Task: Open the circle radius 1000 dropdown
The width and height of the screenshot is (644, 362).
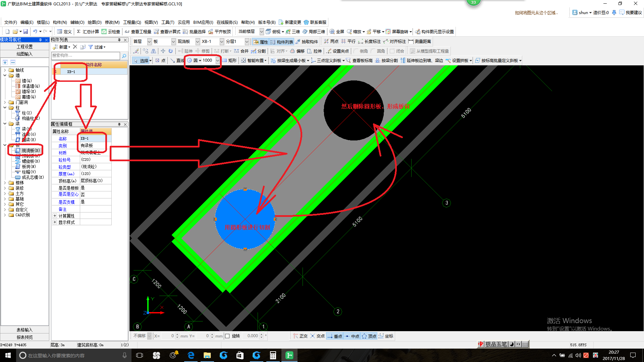Action: coord(218,60)
